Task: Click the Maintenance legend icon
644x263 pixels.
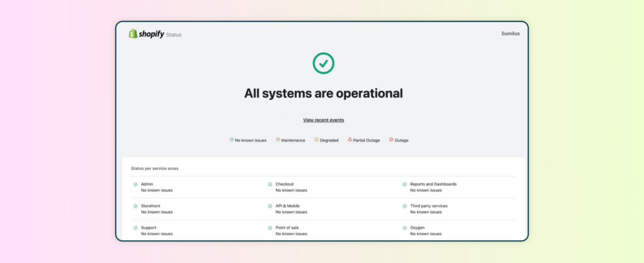Action: [277, 140]
